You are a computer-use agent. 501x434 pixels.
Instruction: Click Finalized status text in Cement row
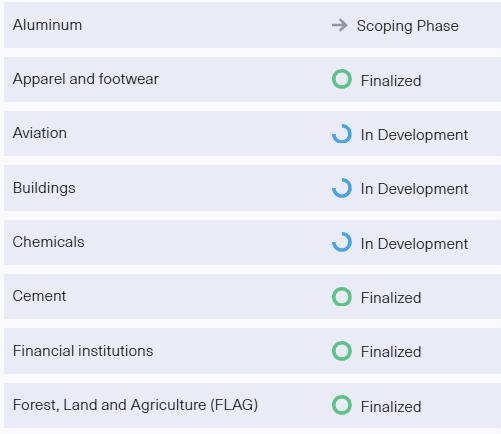coord(391,298)
